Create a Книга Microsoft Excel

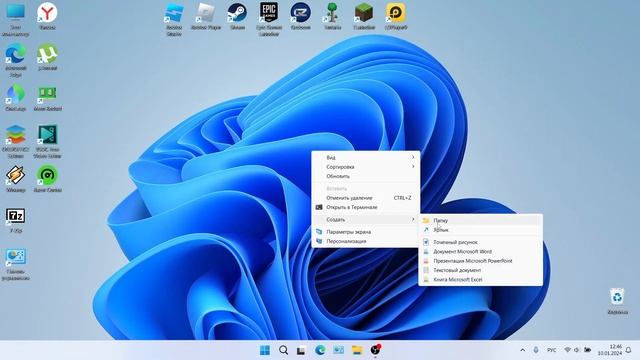(481, 280)
